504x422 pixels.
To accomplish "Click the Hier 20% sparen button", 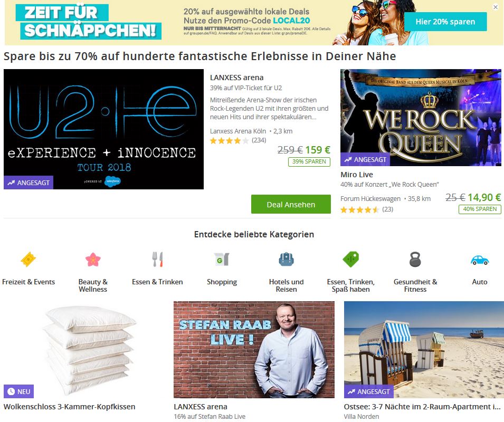I will 445,22.
